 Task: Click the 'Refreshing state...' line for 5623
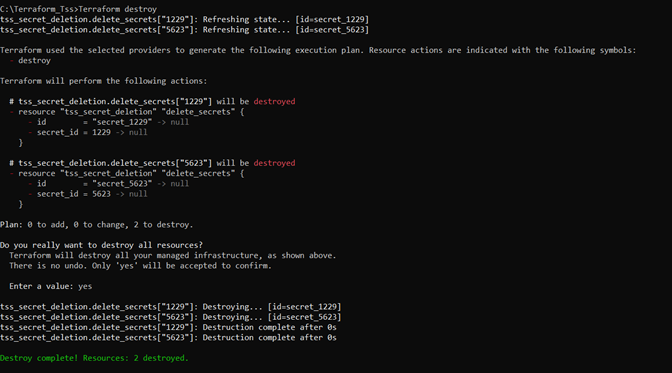[x=184, y=30]
